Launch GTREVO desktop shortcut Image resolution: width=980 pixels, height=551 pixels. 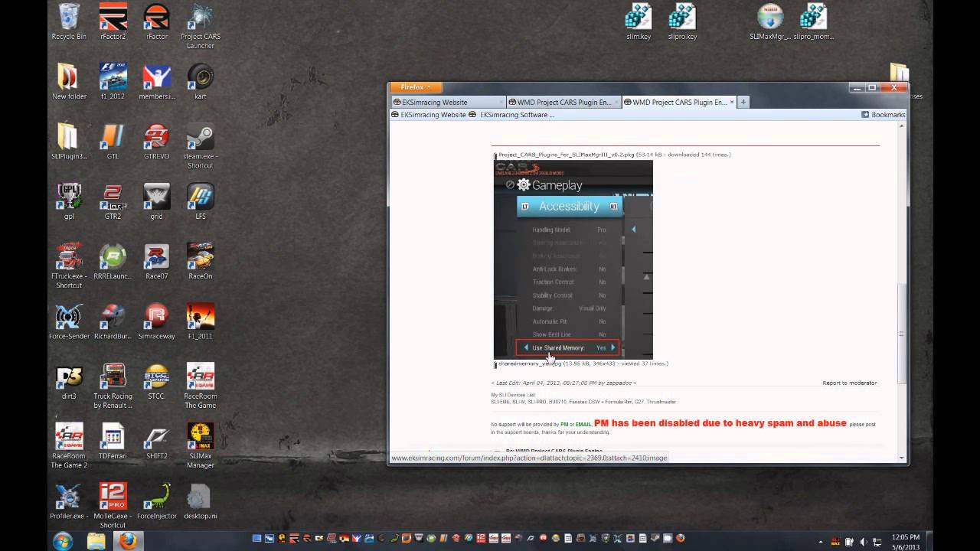pyautogui.click(x=157, y=141)
